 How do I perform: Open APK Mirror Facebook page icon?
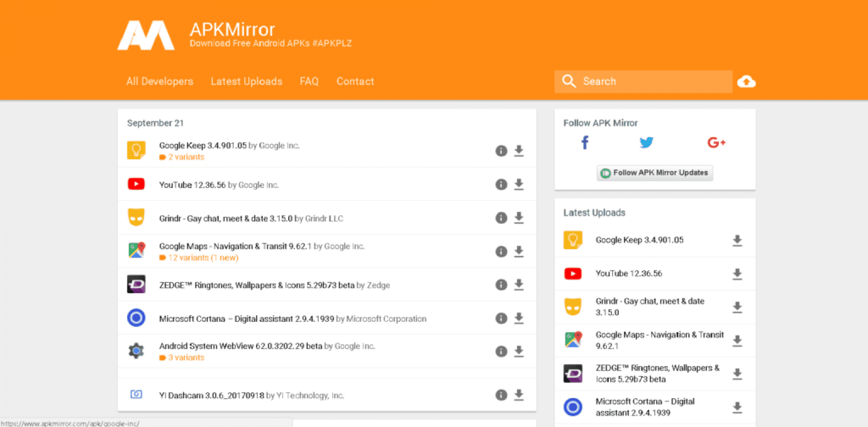tap(585, 143)
